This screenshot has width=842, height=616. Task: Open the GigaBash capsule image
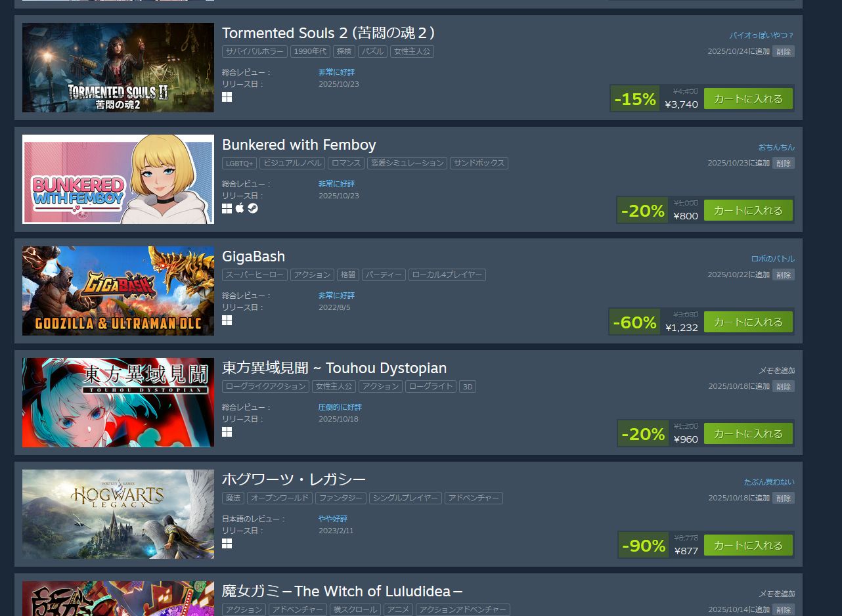click(x=118, y=291)
